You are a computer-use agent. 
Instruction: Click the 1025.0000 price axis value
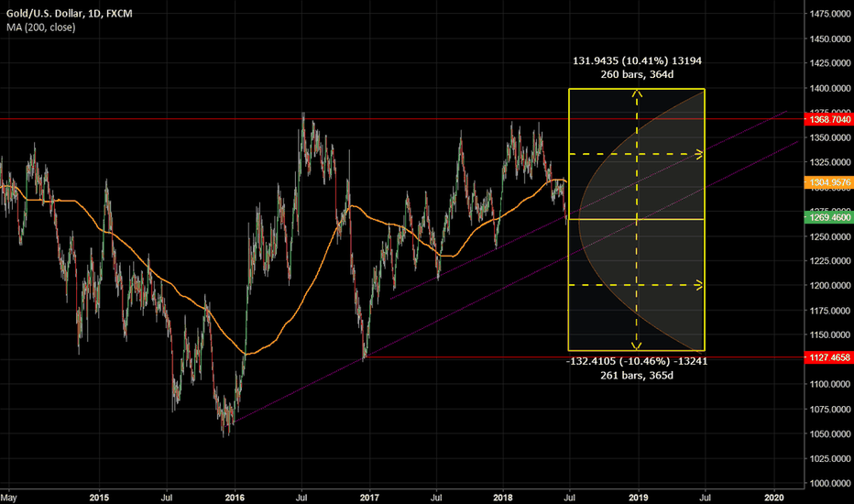[830, 458]
